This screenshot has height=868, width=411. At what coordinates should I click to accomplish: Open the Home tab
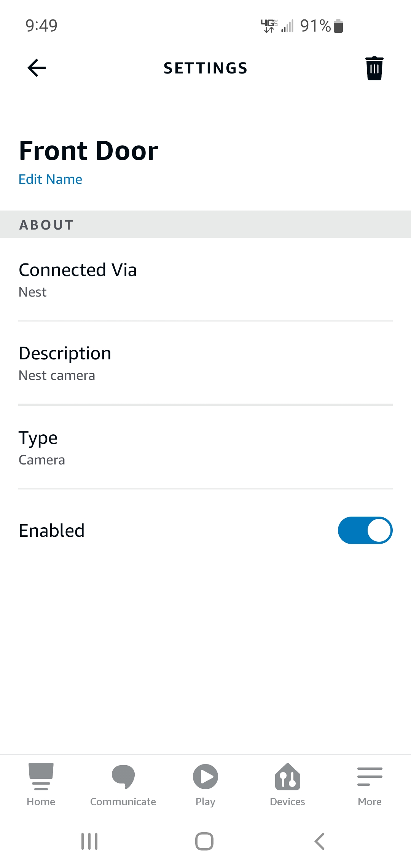tap(41, 784)
